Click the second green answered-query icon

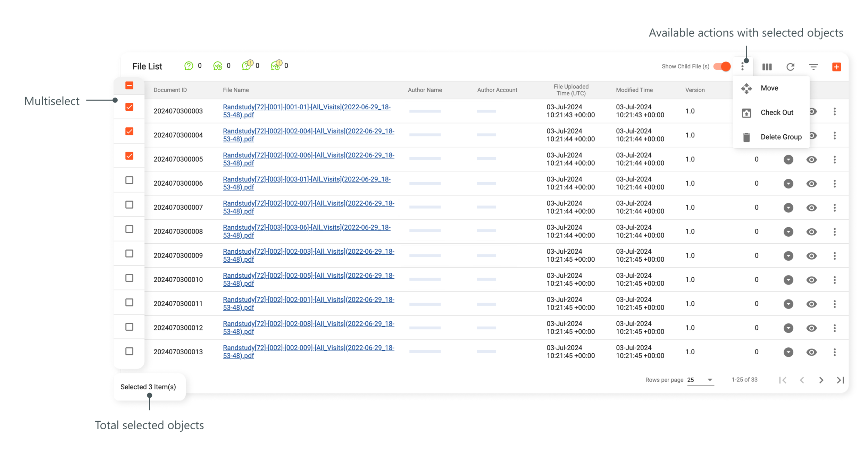point(218,66)
